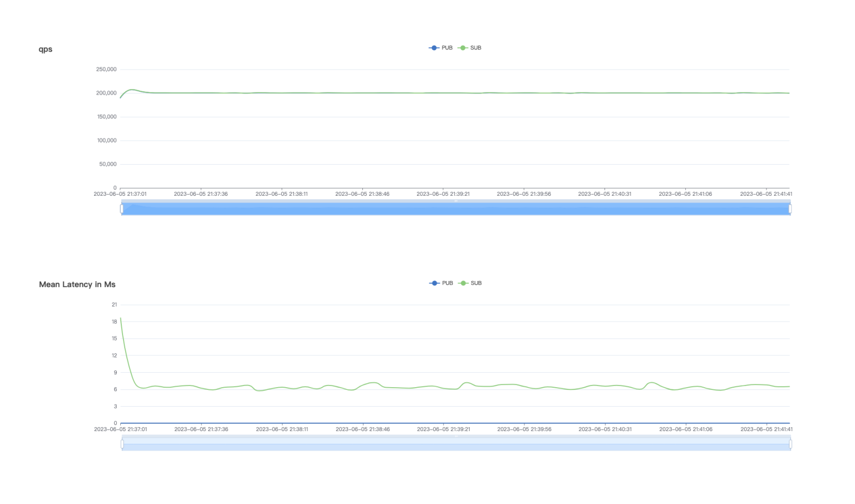Click inside the blue data zoom bar below qps
This screenshot has height=504, width=855.
click(x=445, y=207)
